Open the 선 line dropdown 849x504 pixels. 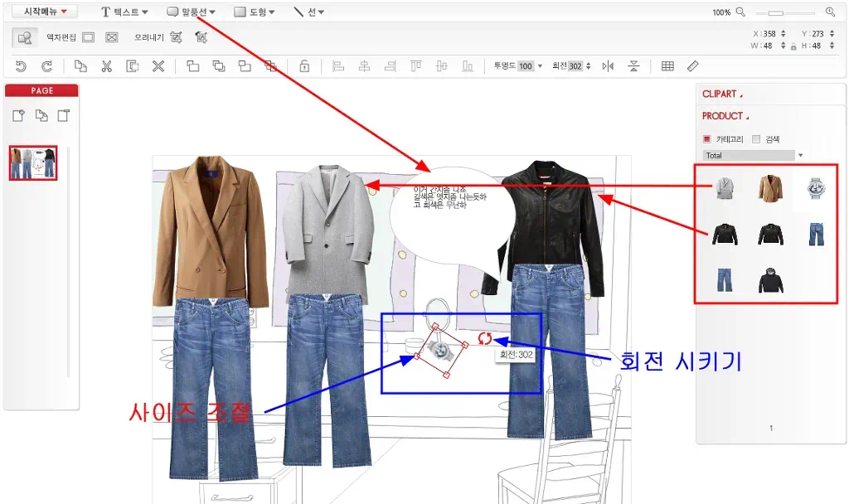pos(308,12)
